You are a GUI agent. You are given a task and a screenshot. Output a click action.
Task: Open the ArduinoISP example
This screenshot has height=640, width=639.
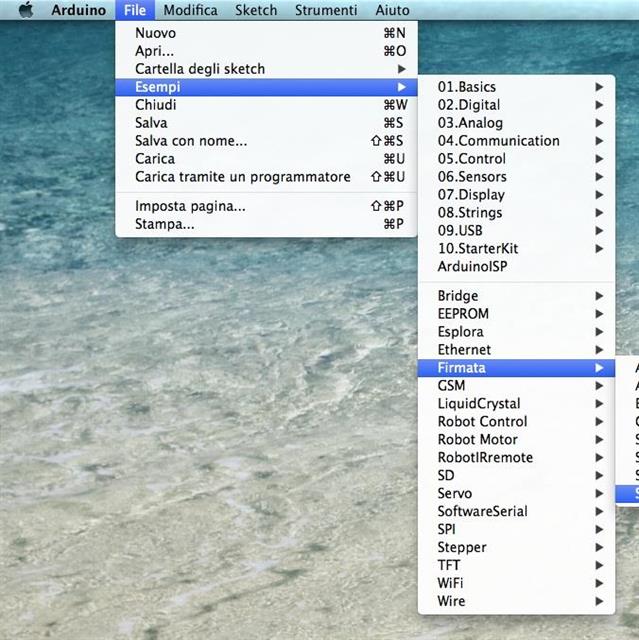[x=471, y=267]
